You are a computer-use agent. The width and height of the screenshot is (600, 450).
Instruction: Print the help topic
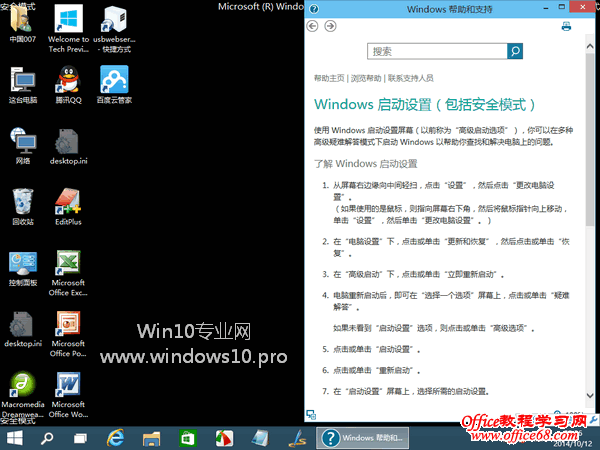point(566,26)
